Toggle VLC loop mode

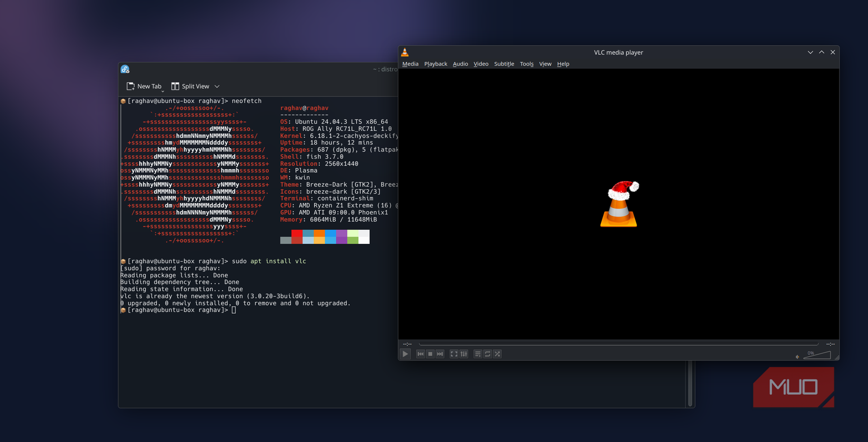click(488, 354)
